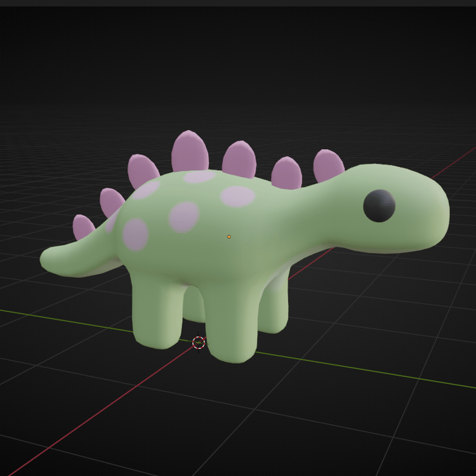
Task: Click the dinosaur's black eye
Action: pyautogui.click(x=379, y=206)
